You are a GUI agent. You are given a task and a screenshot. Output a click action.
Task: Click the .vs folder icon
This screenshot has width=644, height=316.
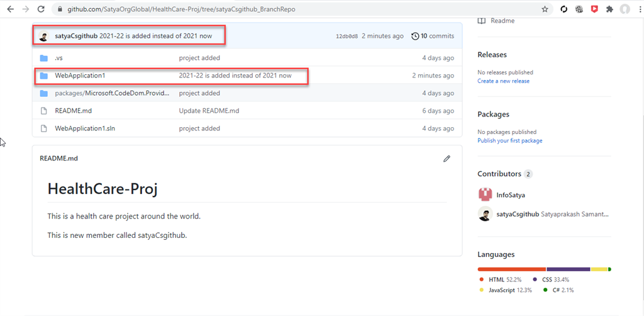pyautogui.click(x=43, y=58)
